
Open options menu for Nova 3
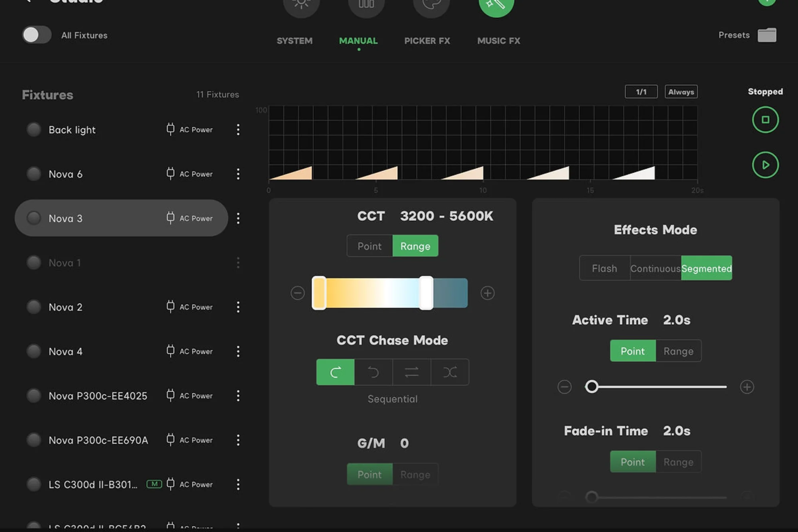point(238,218)
